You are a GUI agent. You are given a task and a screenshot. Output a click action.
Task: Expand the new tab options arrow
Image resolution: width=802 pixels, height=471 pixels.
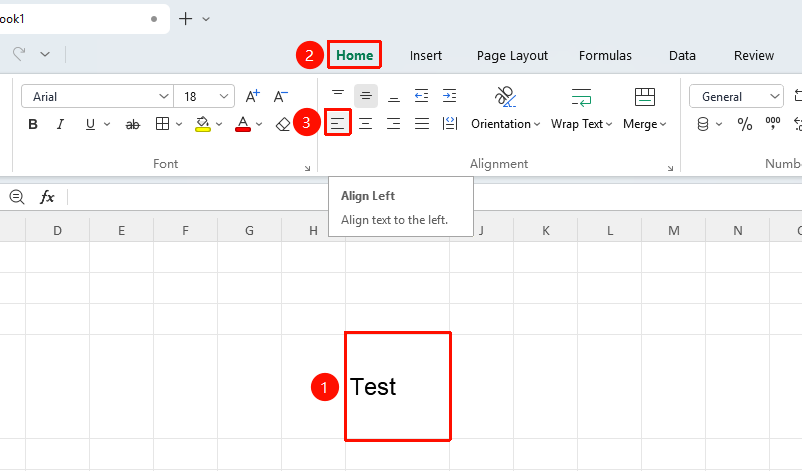click(x=206, y=19)
